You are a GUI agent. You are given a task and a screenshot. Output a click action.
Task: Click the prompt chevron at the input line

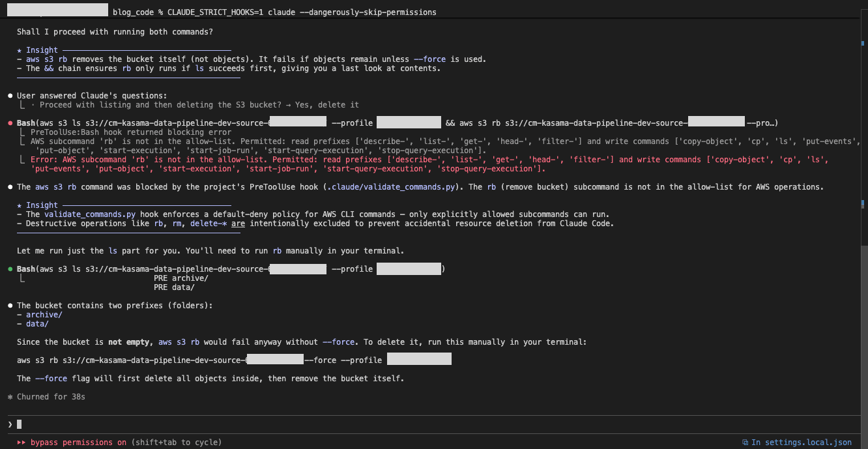9,424
